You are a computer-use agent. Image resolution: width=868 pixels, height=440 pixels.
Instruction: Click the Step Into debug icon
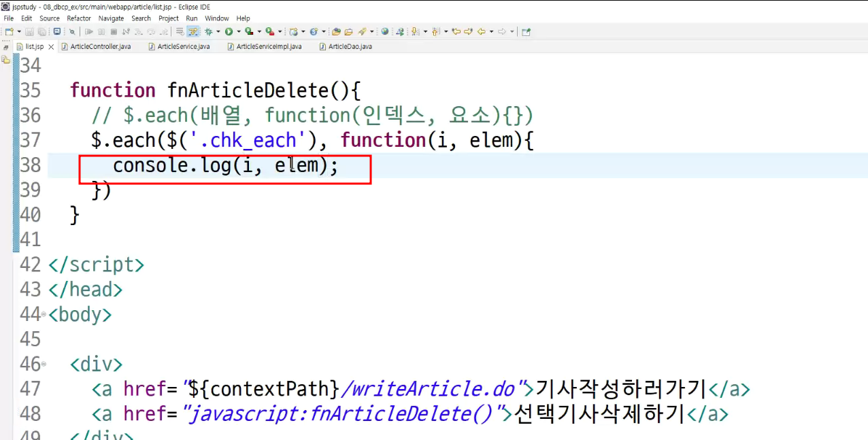coord(139,31)
